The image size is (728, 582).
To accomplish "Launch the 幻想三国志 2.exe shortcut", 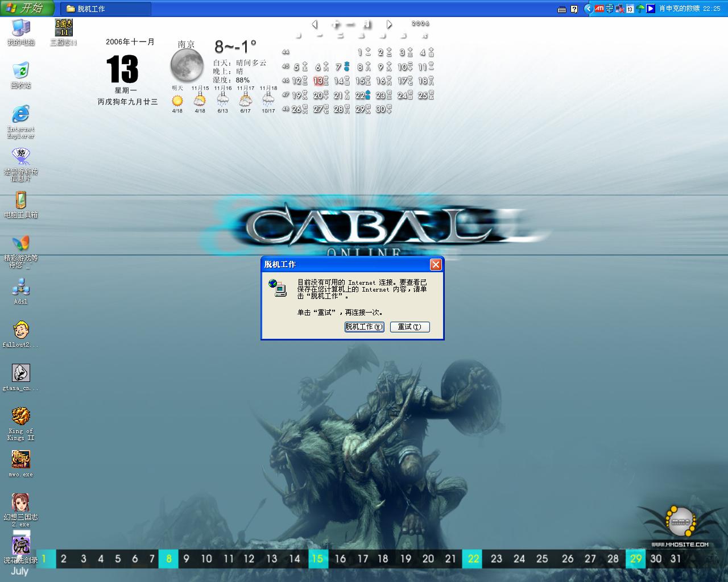I will [21, 510].
